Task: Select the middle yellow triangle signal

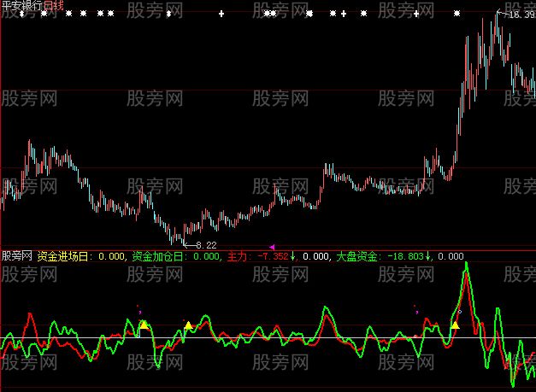Action: tap(188, 325)
